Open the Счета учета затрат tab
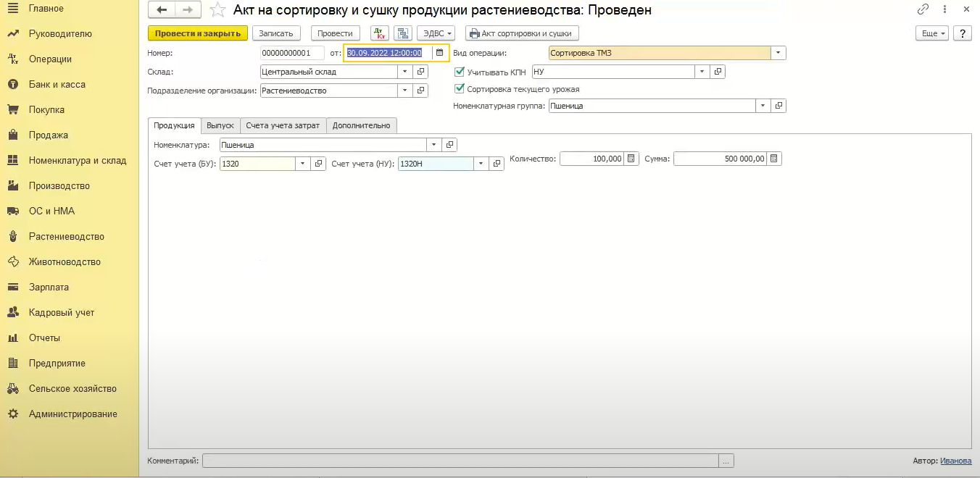Image resolution: width=980 pixels, height=478 pixels. point(283,125)
